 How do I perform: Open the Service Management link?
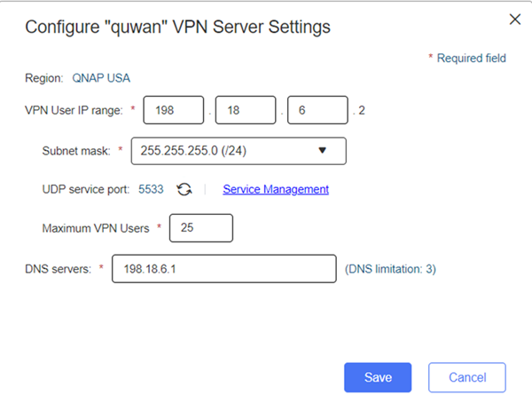point(276,189)
